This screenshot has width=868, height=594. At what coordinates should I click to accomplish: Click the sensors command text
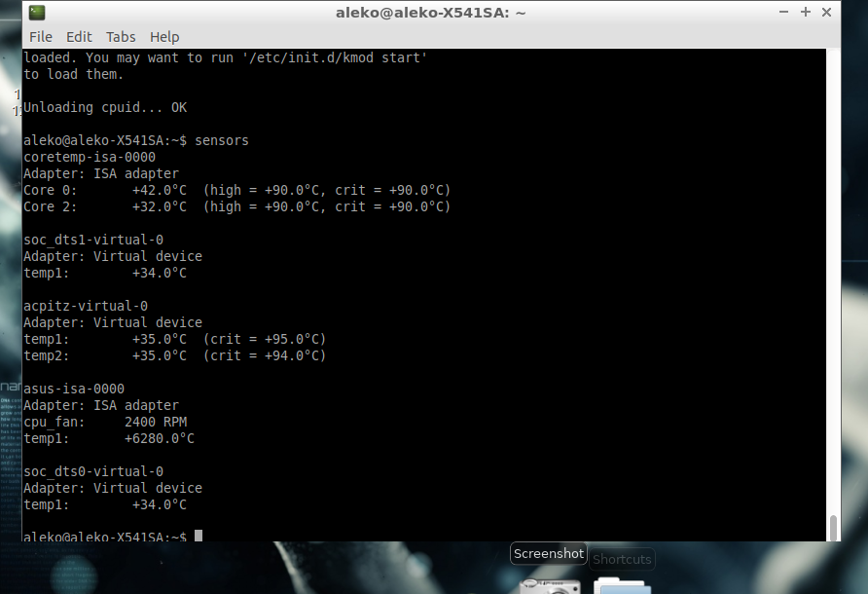coord(222,140)
